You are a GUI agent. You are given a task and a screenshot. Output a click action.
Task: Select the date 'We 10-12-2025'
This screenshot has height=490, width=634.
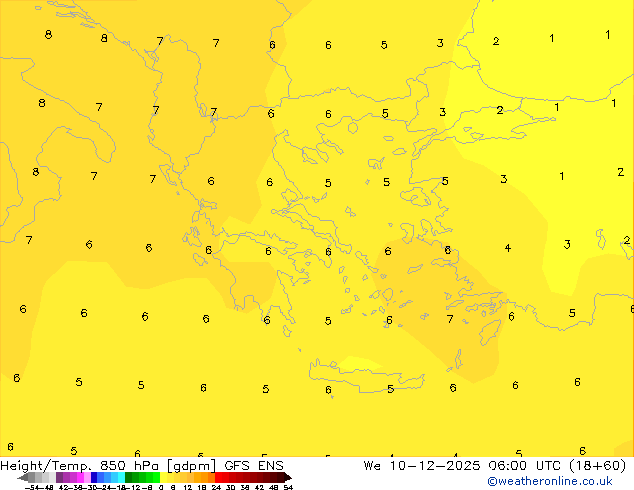pyautogui.click(x=422, y=466)
